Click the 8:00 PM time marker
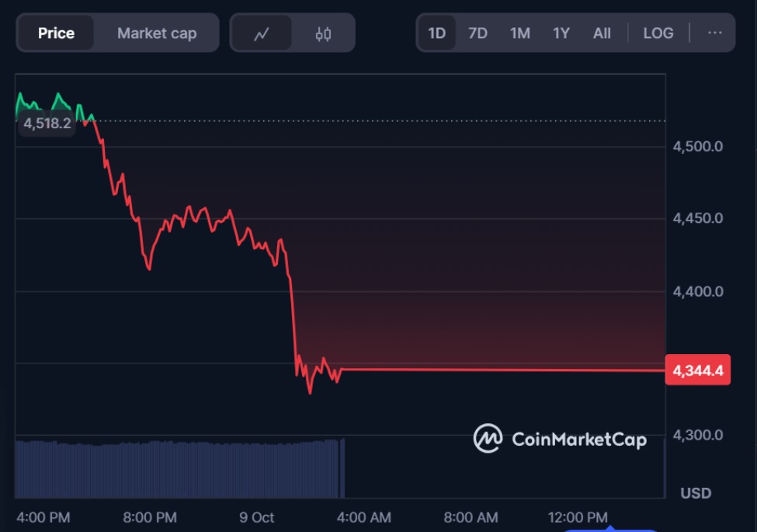Viewport: 757px width, 532px height. click(150, 517)
